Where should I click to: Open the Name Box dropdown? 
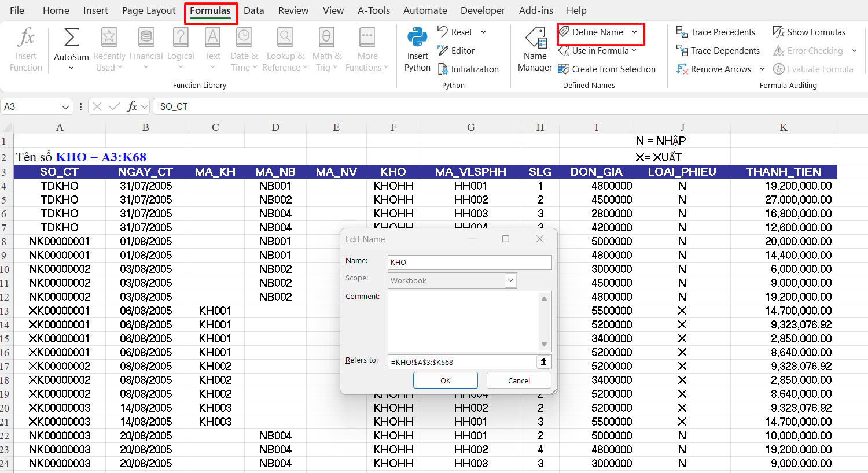coord(65,106)
